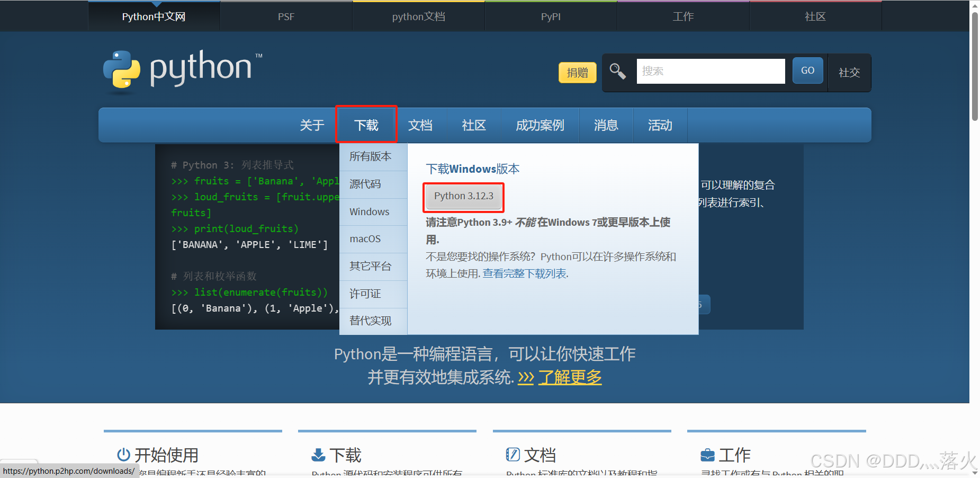This screenshot has height=478, width=980.
Task: Click the magnifying glass search icon
Action: tap(618, 71)
